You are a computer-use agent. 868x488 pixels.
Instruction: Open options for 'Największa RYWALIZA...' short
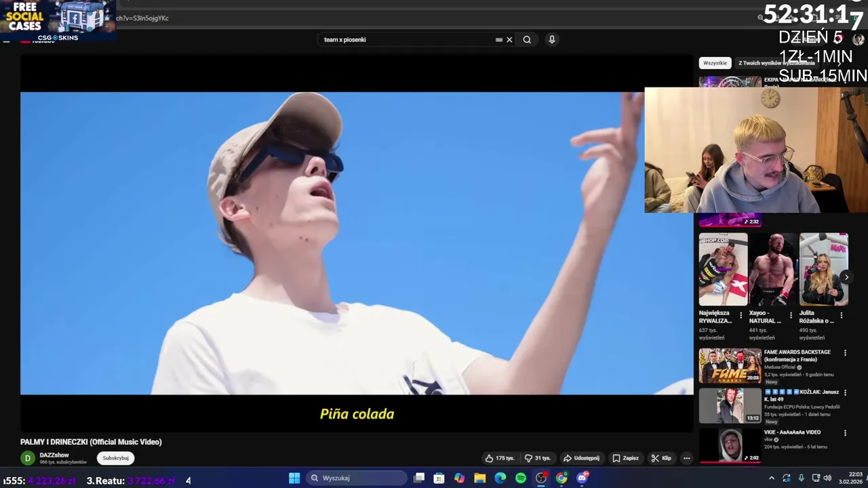point(741,315)
